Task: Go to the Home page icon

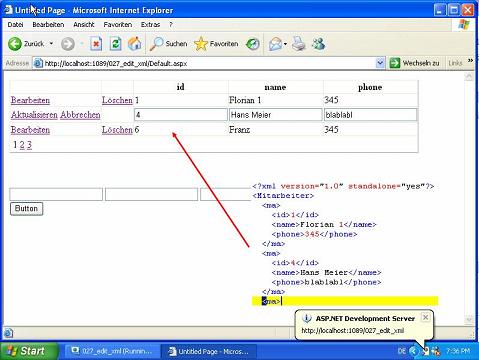Action: pyautogui.click(x=135, y=44)
